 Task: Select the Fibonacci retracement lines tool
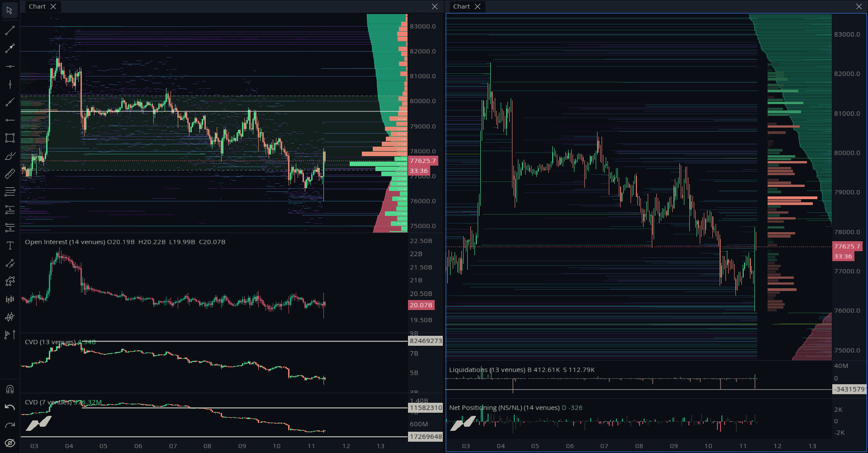point(9,192)
